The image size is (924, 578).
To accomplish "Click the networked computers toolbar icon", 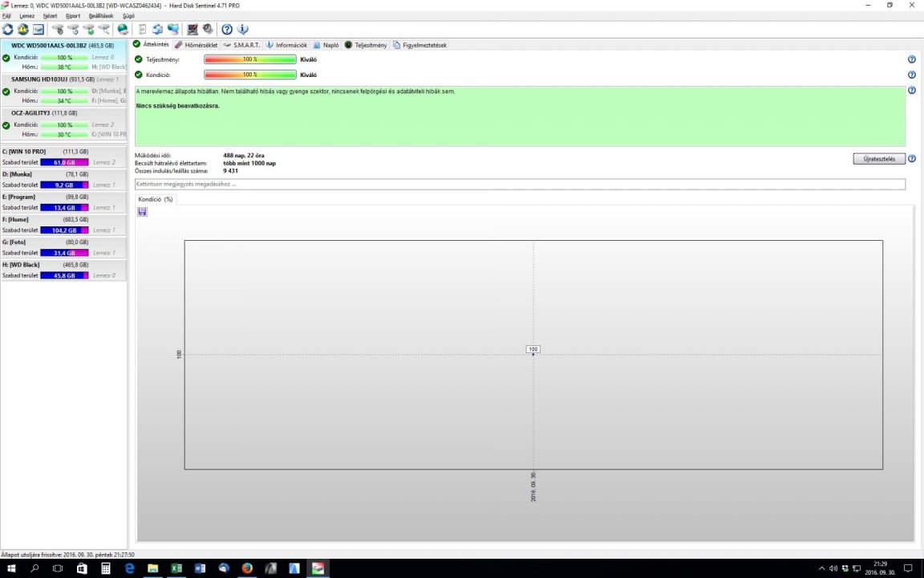I will point(173,29).
